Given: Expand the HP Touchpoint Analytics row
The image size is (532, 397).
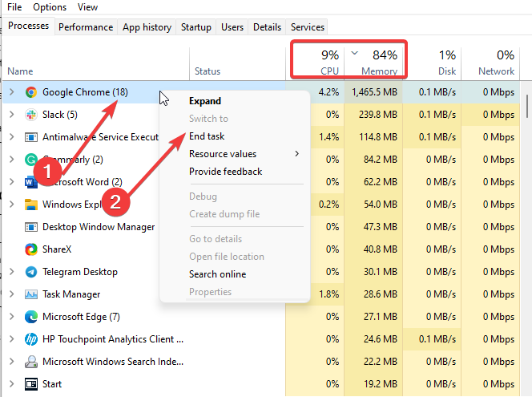Looking at the screenshot, I should click(11, 339).
